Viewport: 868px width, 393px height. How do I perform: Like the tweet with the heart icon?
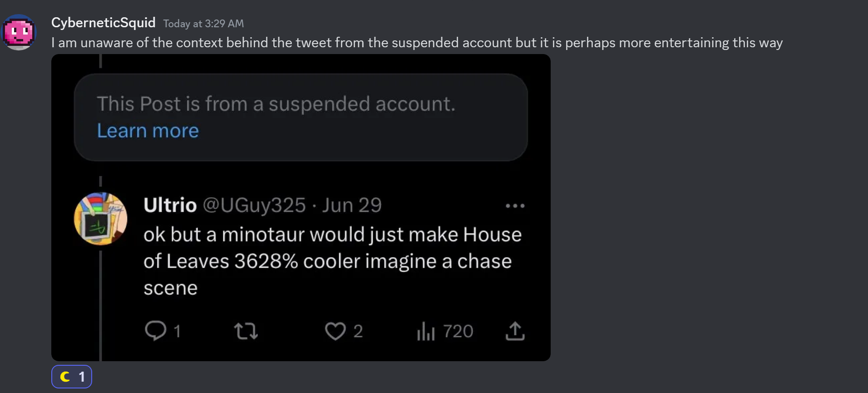(335, 331)
